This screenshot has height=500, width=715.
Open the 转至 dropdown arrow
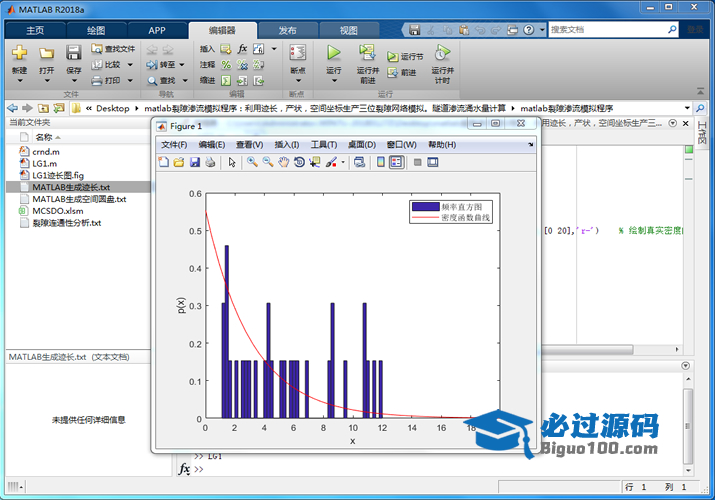182,65
